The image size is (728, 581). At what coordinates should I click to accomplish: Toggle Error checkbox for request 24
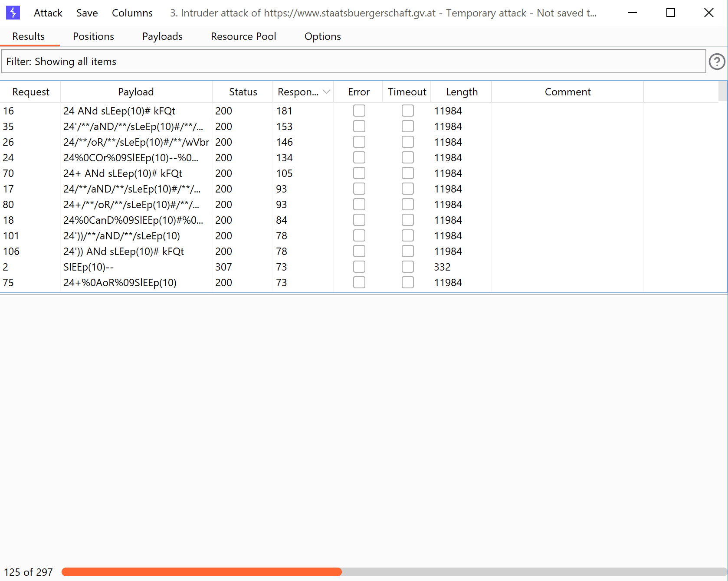pos(359,158)
